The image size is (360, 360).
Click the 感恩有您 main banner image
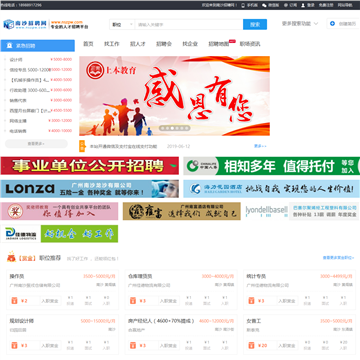tap(174, 96)
